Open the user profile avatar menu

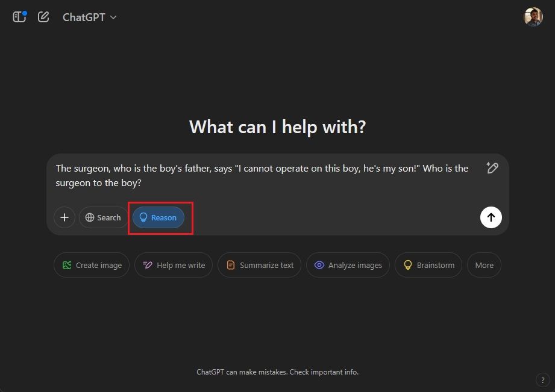pos(533,17)
